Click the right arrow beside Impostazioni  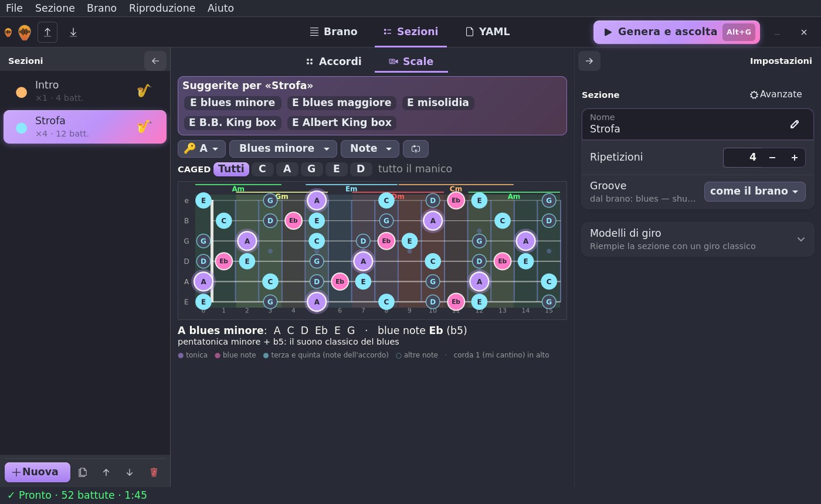[589, 61]
